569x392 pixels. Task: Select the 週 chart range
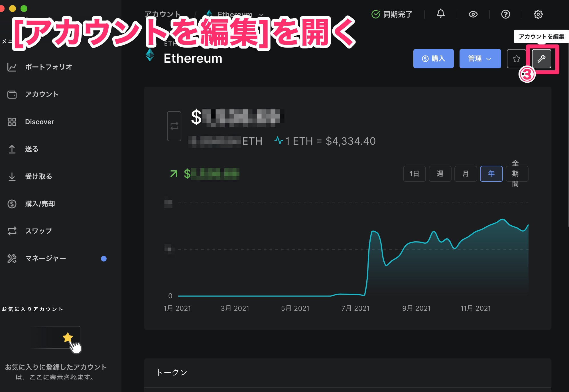(x=440, y=174)
